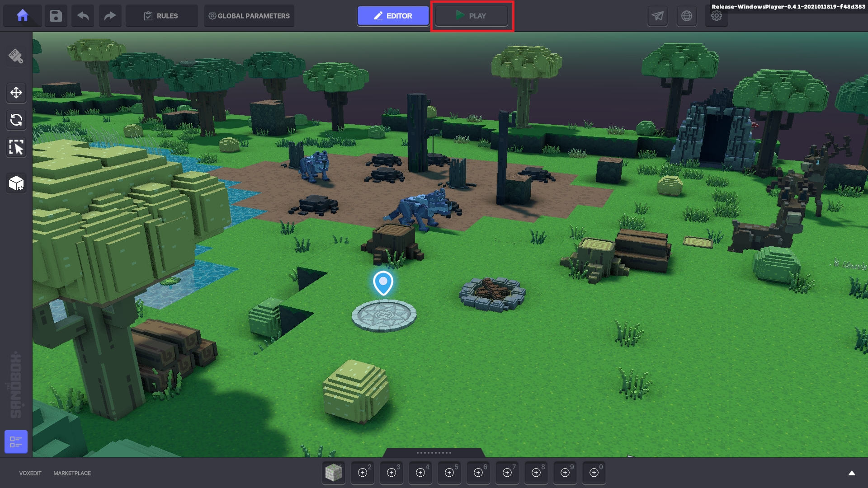868x488 pixels.
Task: Toggle the hierarchy list panel button
Action: coord(16,441)
